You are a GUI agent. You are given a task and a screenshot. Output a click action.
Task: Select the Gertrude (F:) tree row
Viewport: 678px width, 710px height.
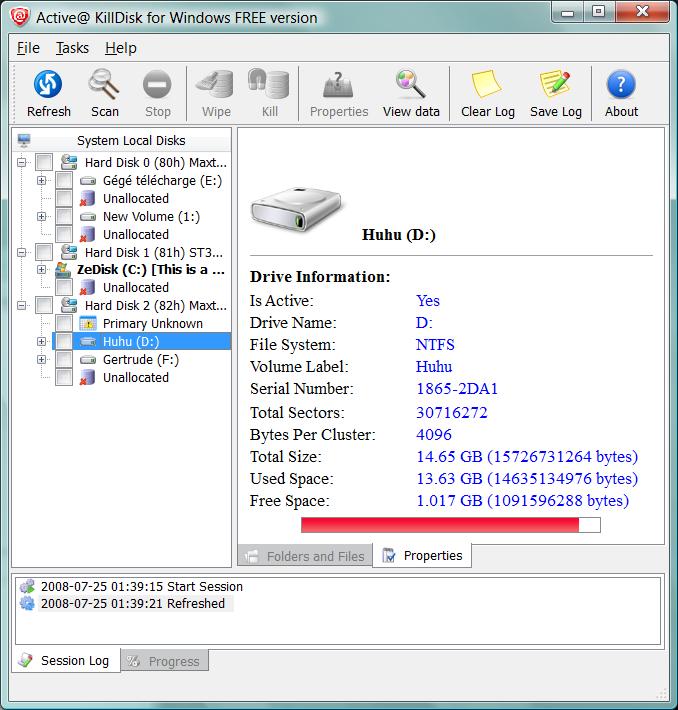pos(140,360)
